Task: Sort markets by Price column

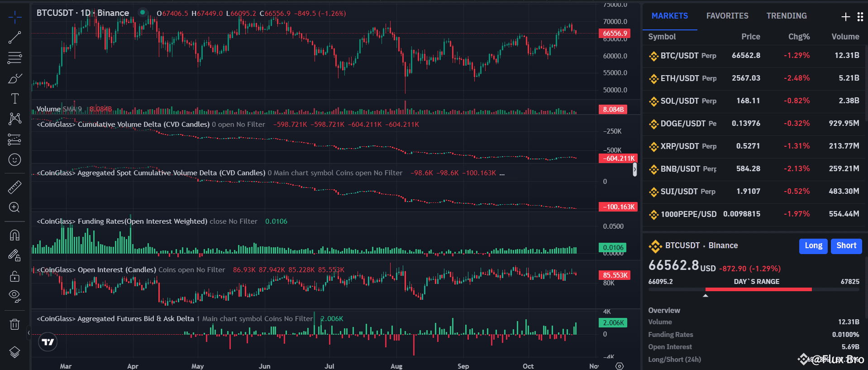Action: click(x=750, y=37)
